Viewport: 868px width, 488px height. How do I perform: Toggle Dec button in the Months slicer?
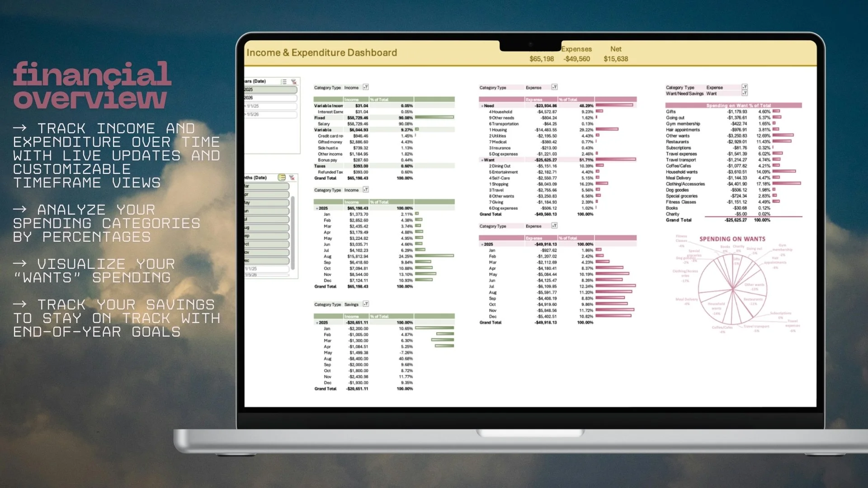(x=267, y=261)
